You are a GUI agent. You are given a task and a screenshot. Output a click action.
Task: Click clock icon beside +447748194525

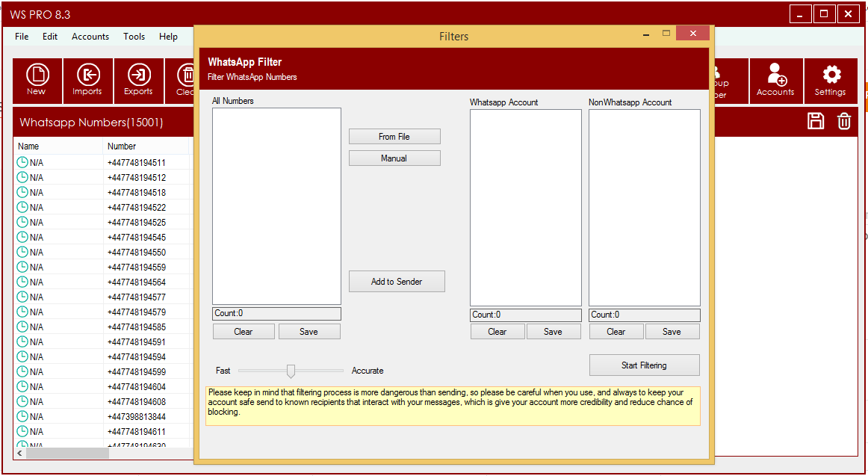coord(22,222)
